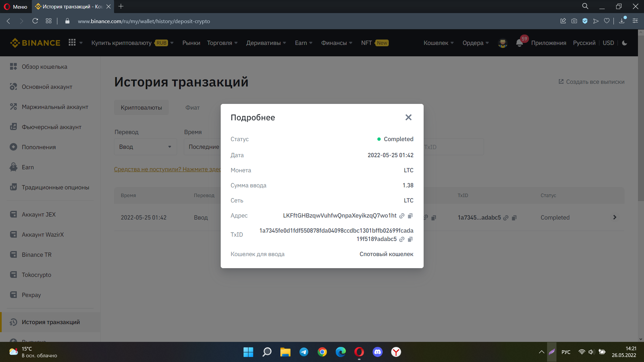644x362 pixels.
Task: Change currency from USD
Action: pos(608,43)
